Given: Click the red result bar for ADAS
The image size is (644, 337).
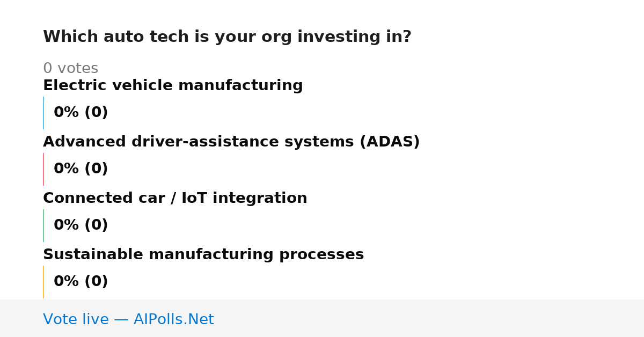Looking at the screenshot, I should pos(43,169).
